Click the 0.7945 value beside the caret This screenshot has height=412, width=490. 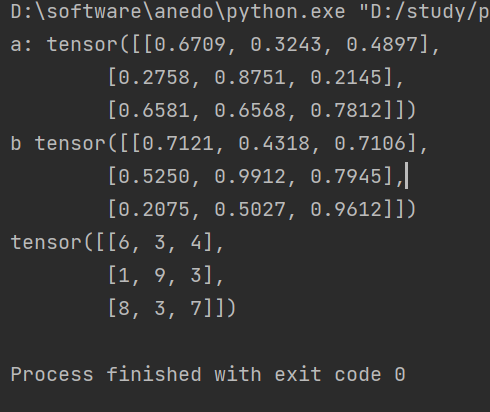click(346, 177)
